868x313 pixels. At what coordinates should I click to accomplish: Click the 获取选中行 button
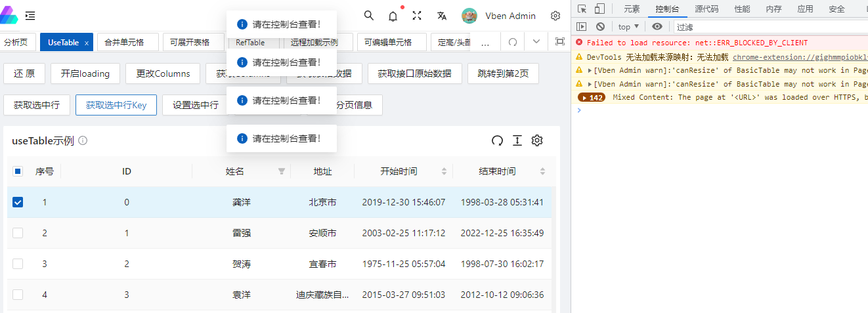37,105
